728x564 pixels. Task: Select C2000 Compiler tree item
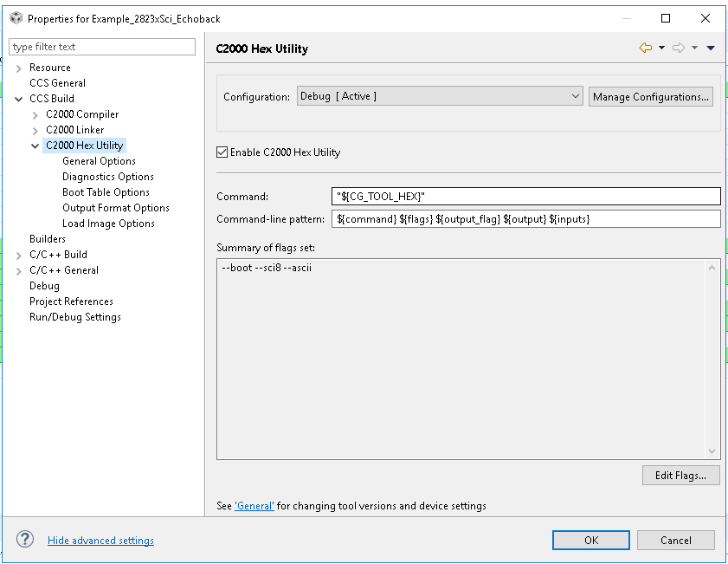coord(82,113)
